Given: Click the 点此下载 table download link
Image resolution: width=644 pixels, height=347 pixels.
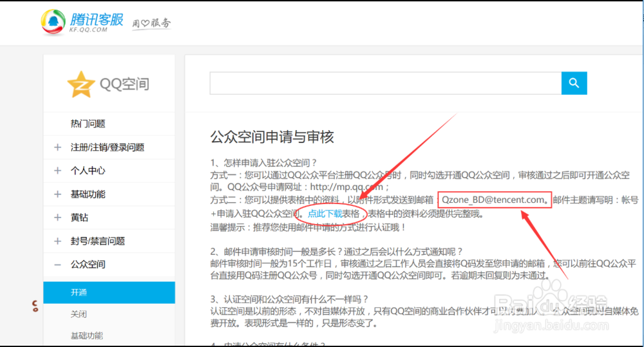Looking at the screenshot, I should (x=325, y=214).
